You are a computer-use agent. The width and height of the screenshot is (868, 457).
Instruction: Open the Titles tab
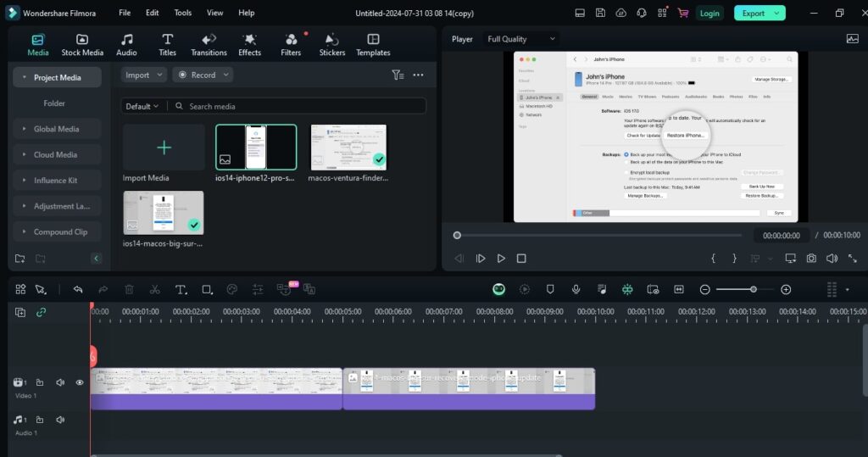(x=167, y=45)
